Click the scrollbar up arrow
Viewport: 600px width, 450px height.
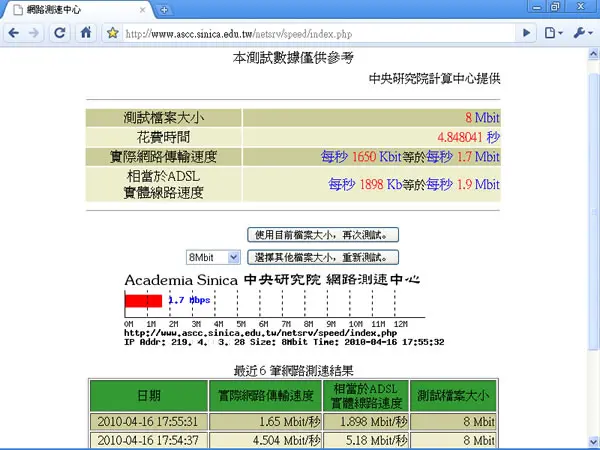pos(593,54)
